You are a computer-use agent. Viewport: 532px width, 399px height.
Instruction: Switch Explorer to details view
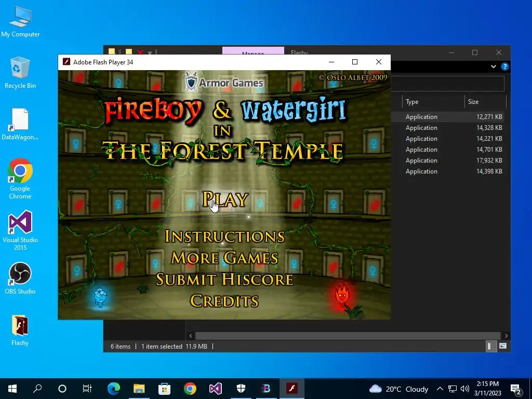pos(491,346)
